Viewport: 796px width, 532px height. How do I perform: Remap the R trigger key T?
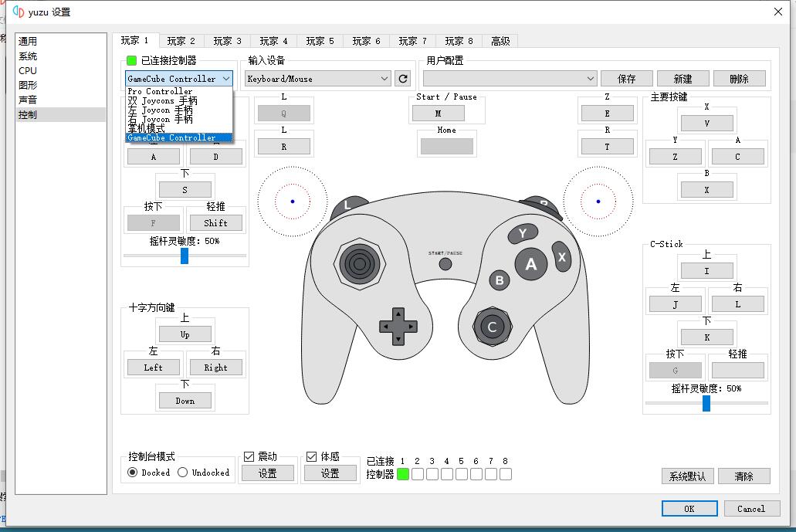point(607,146)
